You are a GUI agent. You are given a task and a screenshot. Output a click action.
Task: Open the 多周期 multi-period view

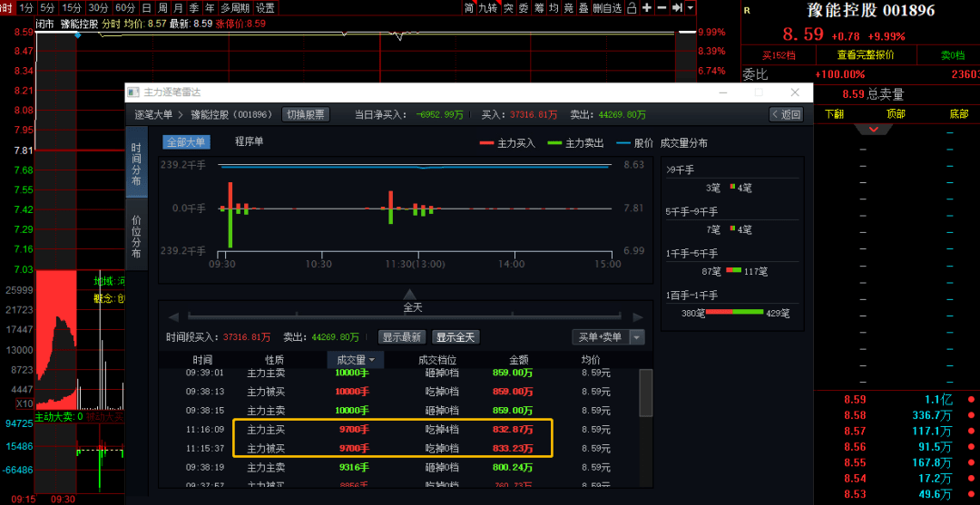pyautogui.click(x=235, y=8)
